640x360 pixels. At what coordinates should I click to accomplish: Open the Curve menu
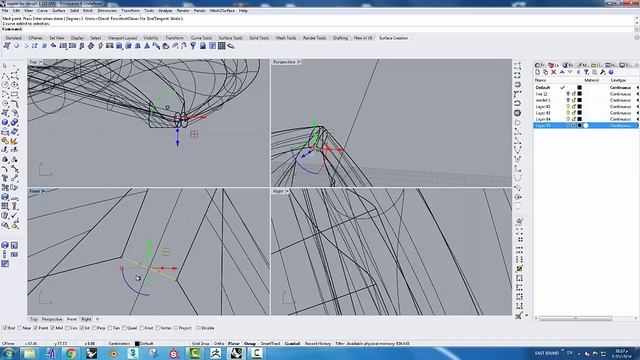point(42,11)
